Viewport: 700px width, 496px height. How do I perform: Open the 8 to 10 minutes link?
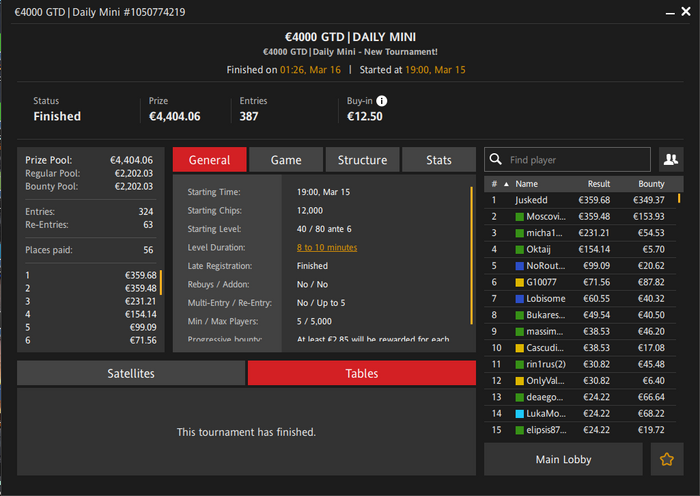coord(327,247)
